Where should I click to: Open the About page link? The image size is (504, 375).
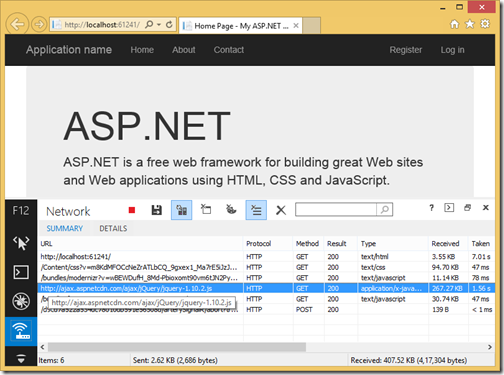[184, 50]
